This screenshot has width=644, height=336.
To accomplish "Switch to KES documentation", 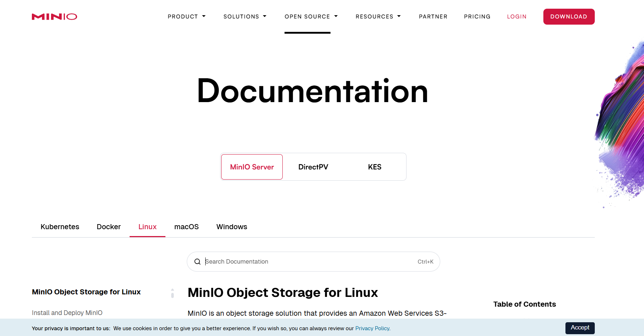I will click(x=375, y=167).
